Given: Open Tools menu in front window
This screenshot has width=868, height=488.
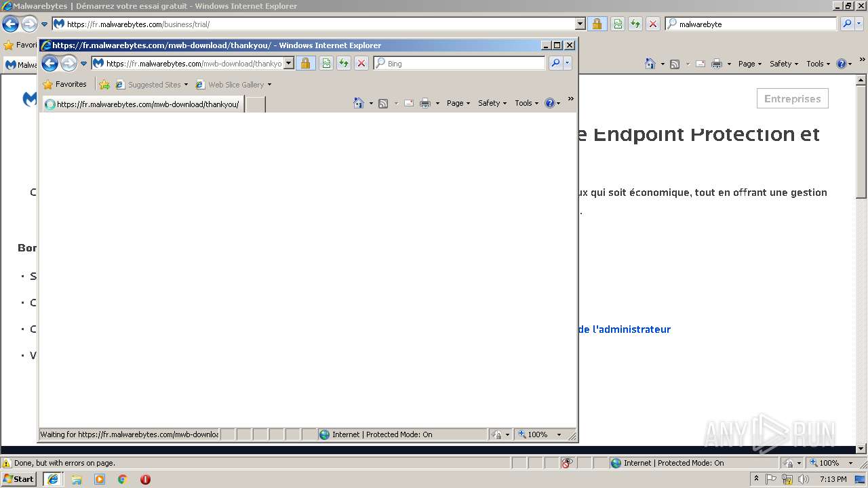Looking at the screenshot, I should [526, 103].
